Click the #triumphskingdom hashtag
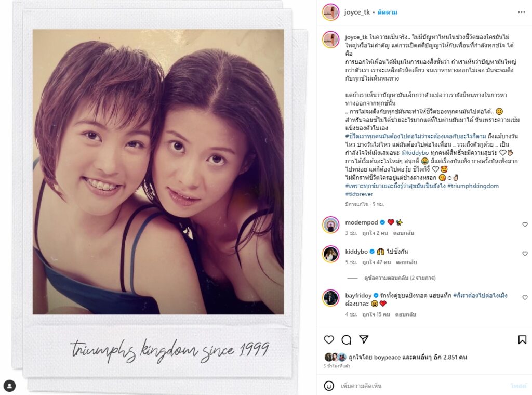 (473, 186)
